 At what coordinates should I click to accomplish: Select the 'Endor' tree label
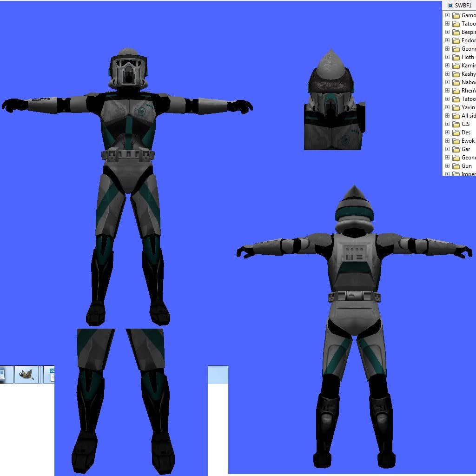tap(469, 40)
